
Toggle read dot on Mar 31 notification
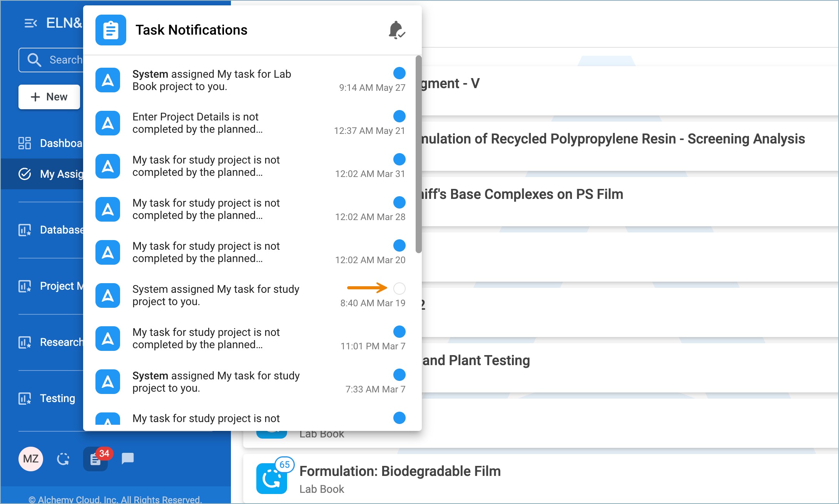399,159
